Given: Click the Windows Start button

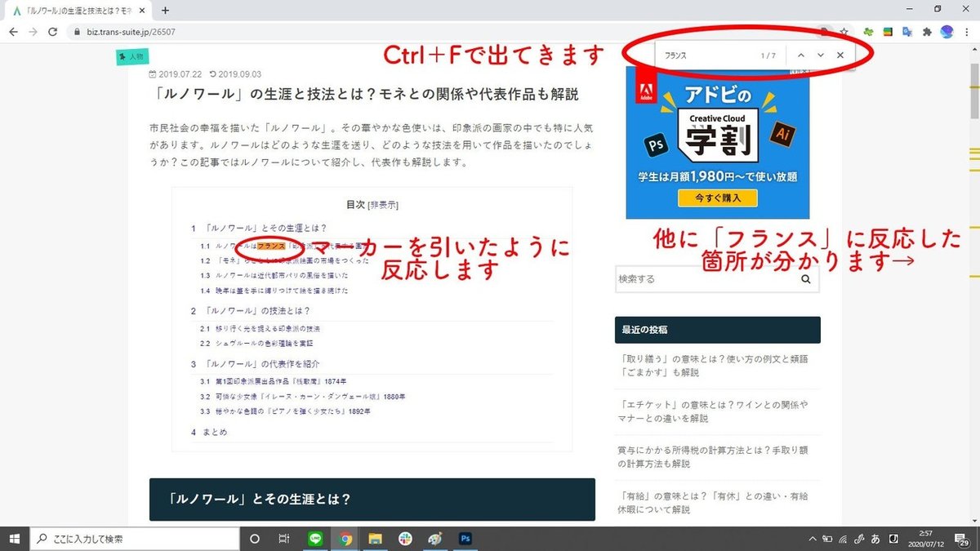Looking at the screenshot, I should [x=16, y=539].
